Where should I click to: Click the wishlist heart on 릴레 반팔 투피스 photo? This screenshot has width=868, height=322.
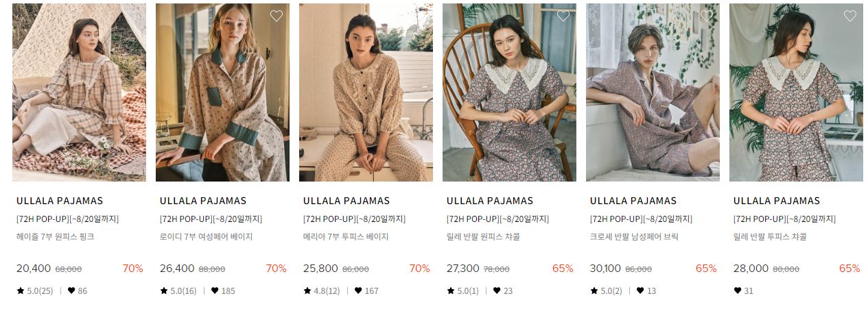click(x=850, y=16)
